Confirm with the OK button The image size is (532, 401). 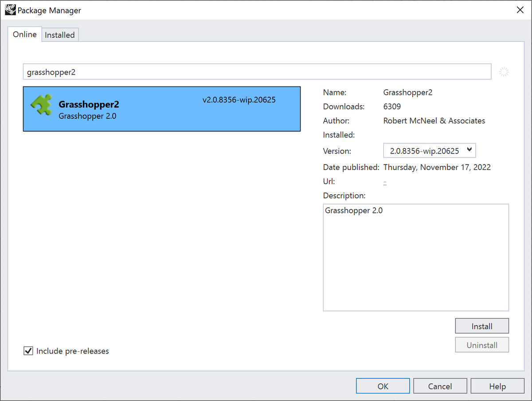[383, 385]
